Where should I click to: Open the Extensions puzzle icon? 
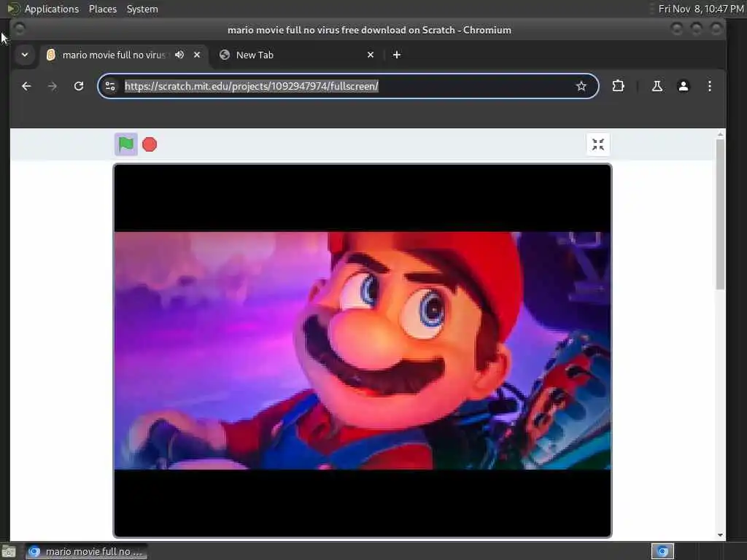pos(618,86)
